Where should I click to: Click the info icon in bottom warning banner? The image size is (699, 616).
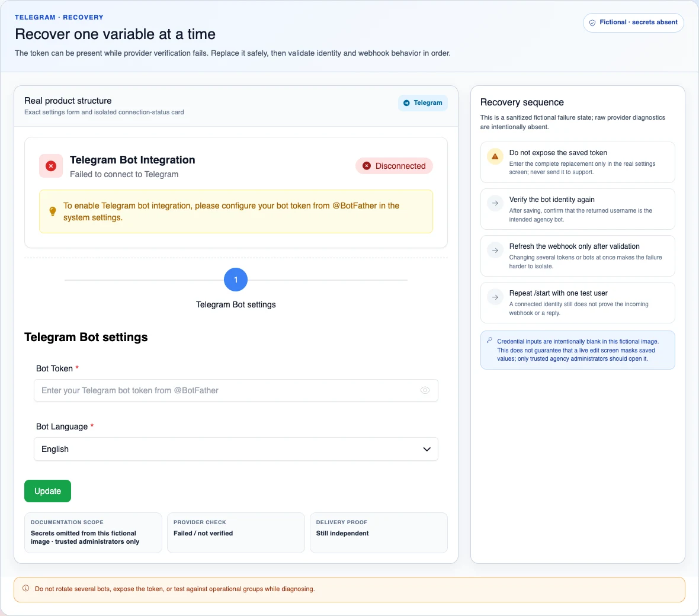point(26,588)
